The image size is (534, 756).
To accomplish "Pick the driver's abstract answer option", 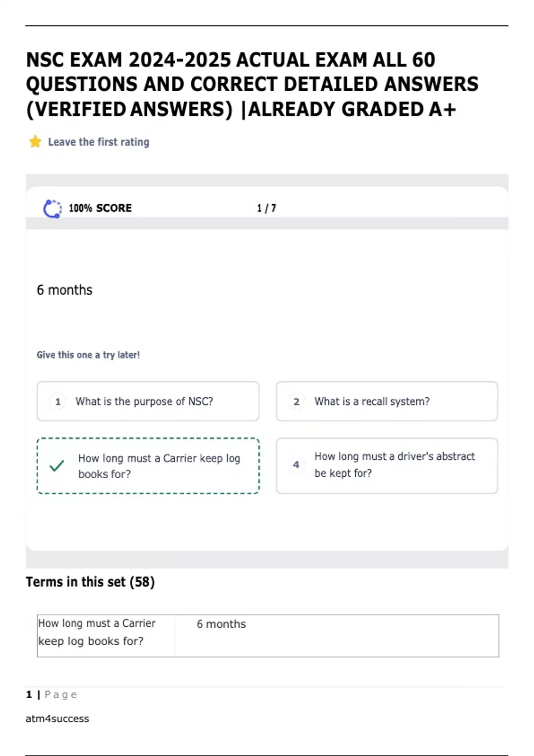I will (394, 465).
